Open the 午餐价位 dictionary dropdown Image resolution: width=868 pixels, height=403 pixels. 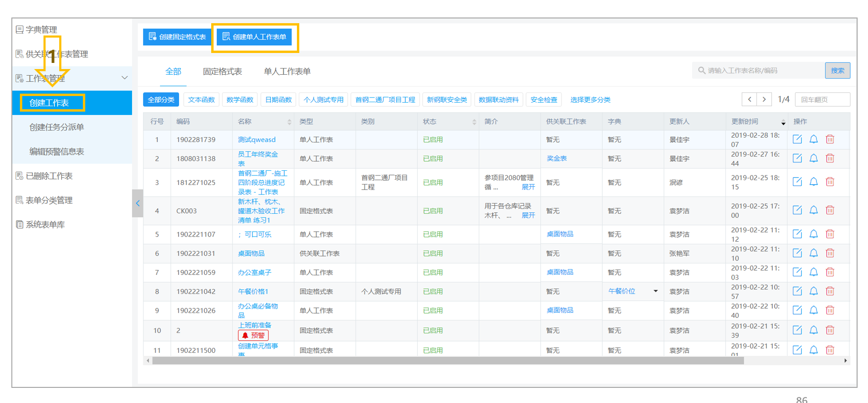656,291
